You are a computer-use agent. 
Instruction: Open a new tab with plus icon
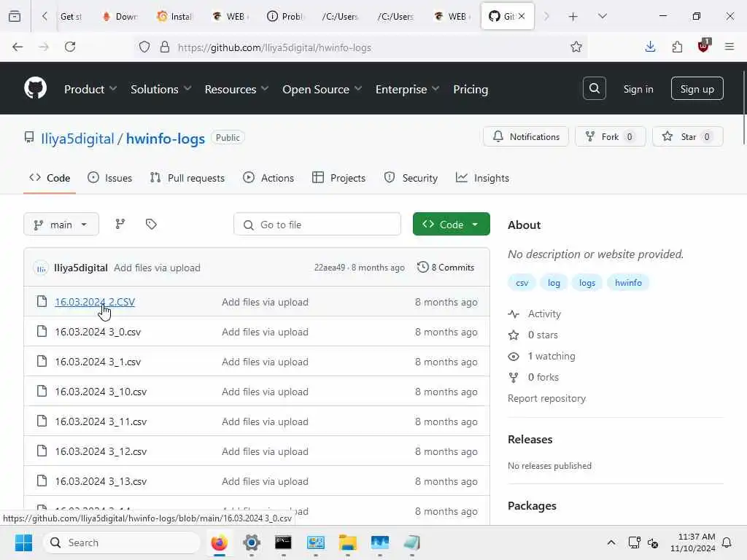click(x=573, y=17)
